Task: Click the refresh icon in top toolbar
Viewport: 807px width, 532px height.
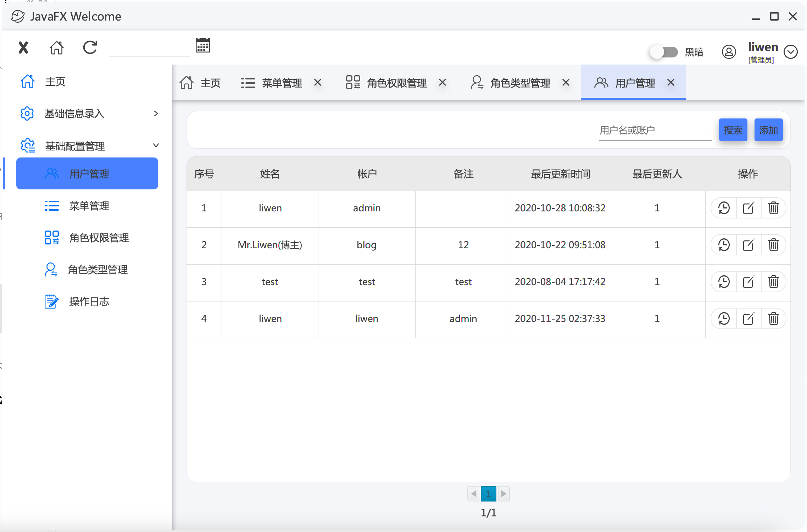Action: click(90, 47)
